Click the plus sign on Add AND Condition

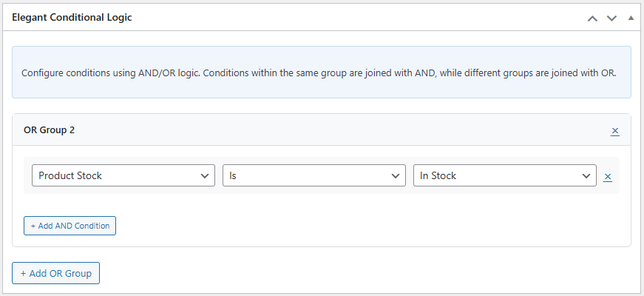point(33,226)
